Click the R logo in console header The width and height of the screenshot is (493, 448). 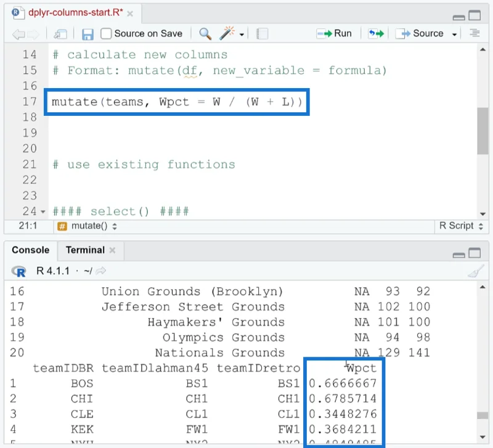pos(19,271)
